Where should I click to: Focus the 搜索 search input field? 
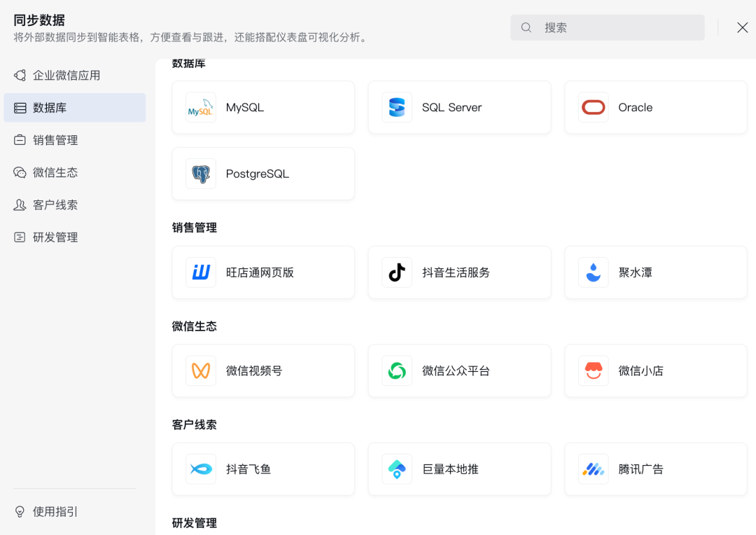[x=608, y=27]
